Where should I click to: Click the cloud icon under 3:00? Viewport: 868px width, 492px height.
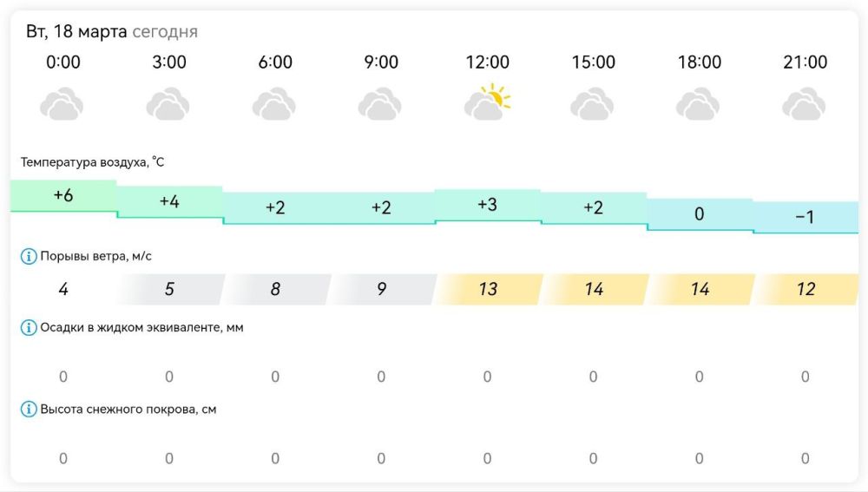pos(168,105)
